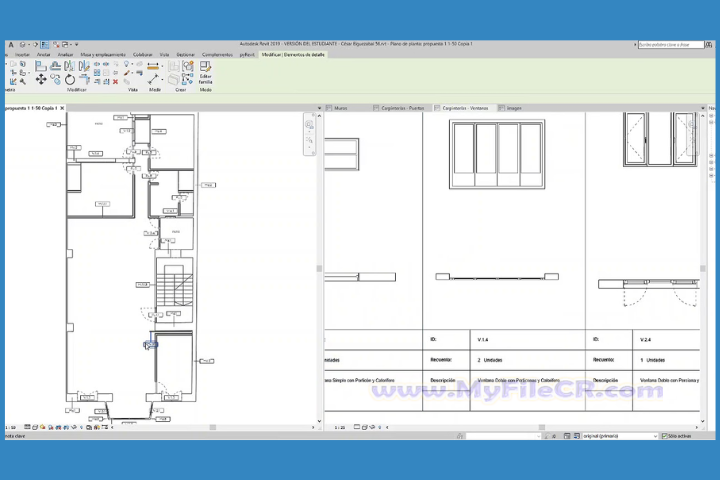Expand the right view tab list arrow
This screenshot has width=720, height=480.
pyautogui.click(x=703, y=108)
